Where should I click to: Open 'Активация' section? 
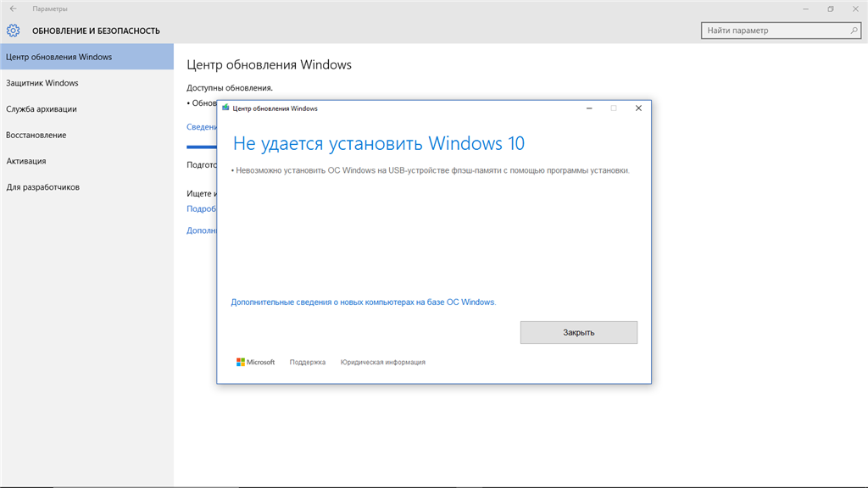pyautogui.click(x=87, y=161)
